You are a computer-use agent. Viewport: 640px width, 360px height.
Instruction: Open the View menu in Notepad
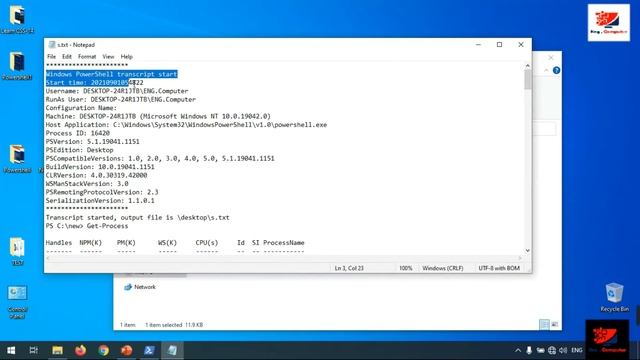click(x=108, y=57)
